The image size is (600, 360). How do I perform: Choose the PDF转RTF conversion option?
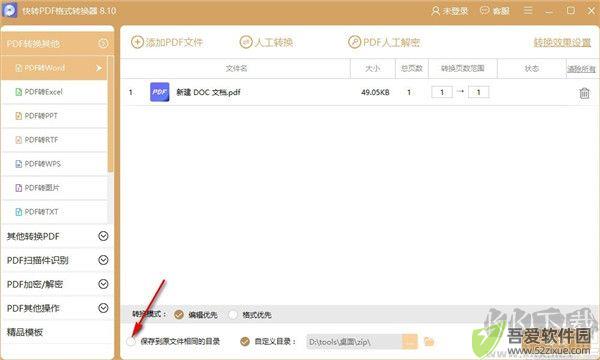pyautogui.click(x=54, y=140)
